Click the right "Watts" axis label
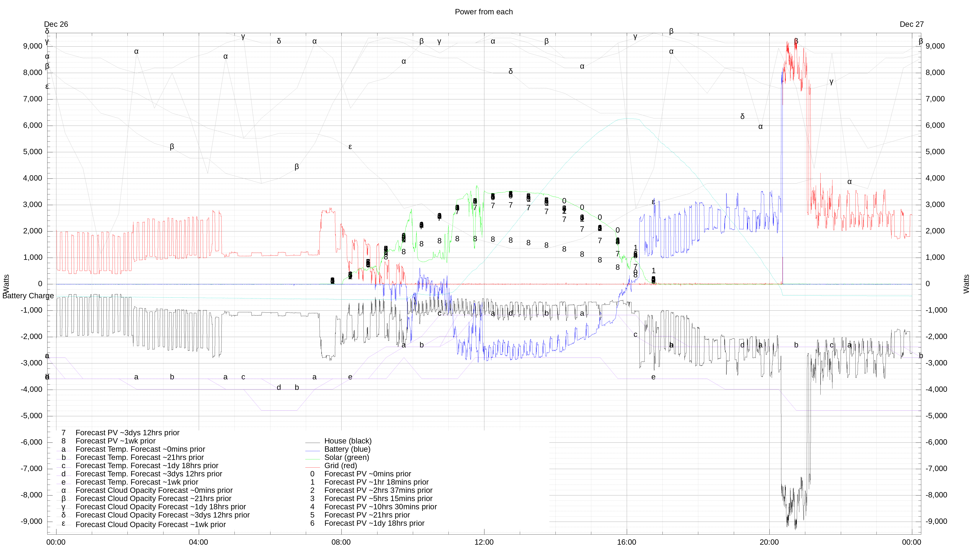This screenshot has height=551, width=980. tap(967, 284)
